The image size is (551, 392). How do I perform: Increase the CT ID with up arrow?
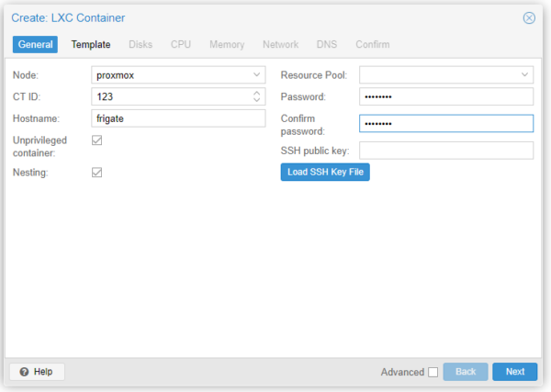coord(256,93)
